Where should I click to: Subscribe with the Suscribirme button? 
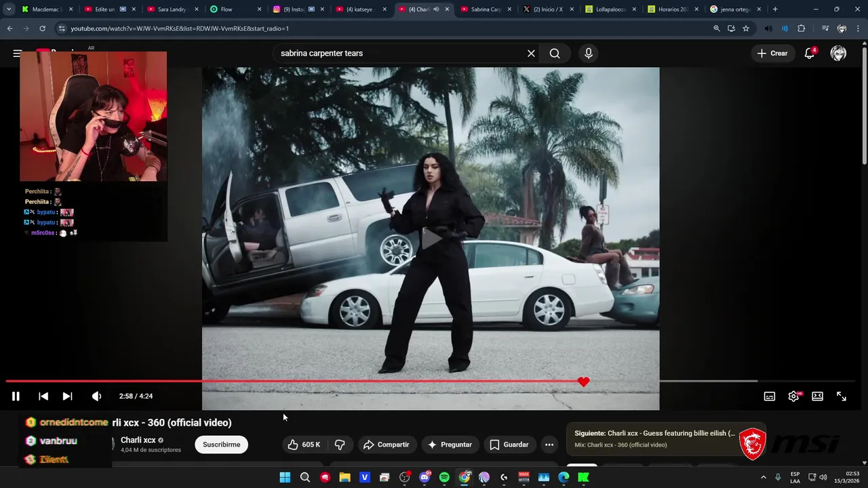point(222,445)
